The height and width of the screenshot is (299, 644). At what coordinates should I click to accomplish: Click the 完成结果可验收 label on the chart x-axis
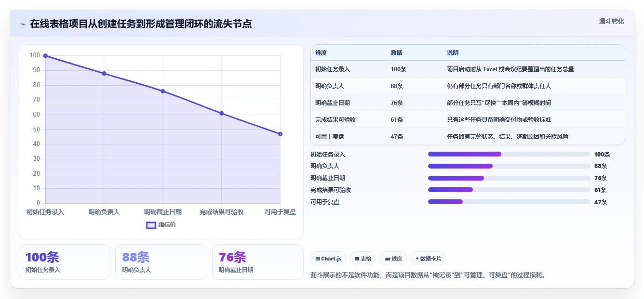point(222,212)
